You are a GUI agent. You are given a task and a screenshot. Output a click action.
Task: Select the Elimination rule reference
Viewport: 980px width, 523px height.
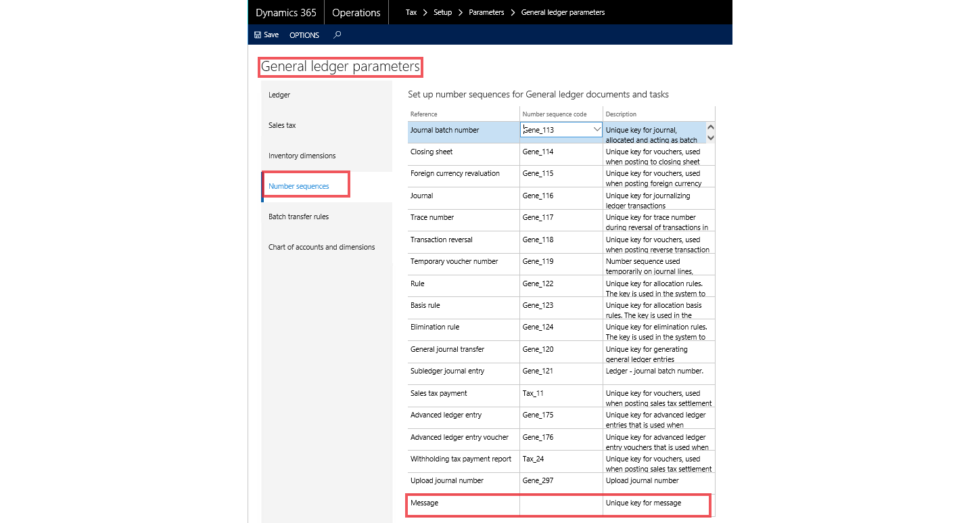(435, 327)
